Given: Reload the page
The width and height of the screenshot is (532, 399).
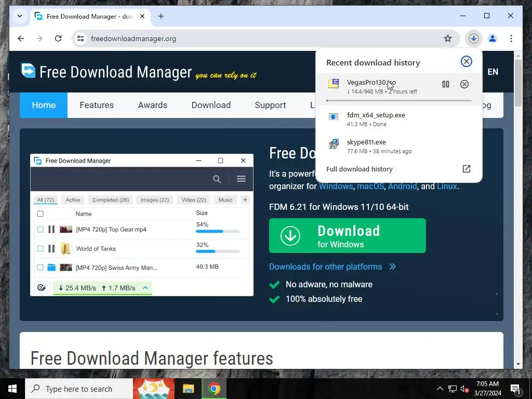Looking at the screenshot, I should click(x=58, y=38).
